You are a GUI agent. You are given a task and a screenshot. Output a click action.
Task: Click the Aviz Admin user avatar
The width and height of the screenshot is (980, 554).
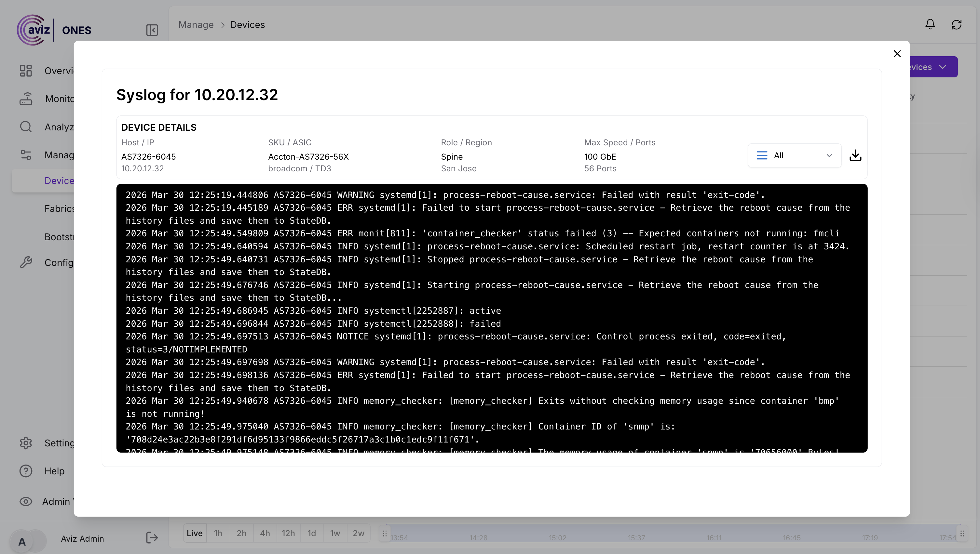[x=22, y=541]
